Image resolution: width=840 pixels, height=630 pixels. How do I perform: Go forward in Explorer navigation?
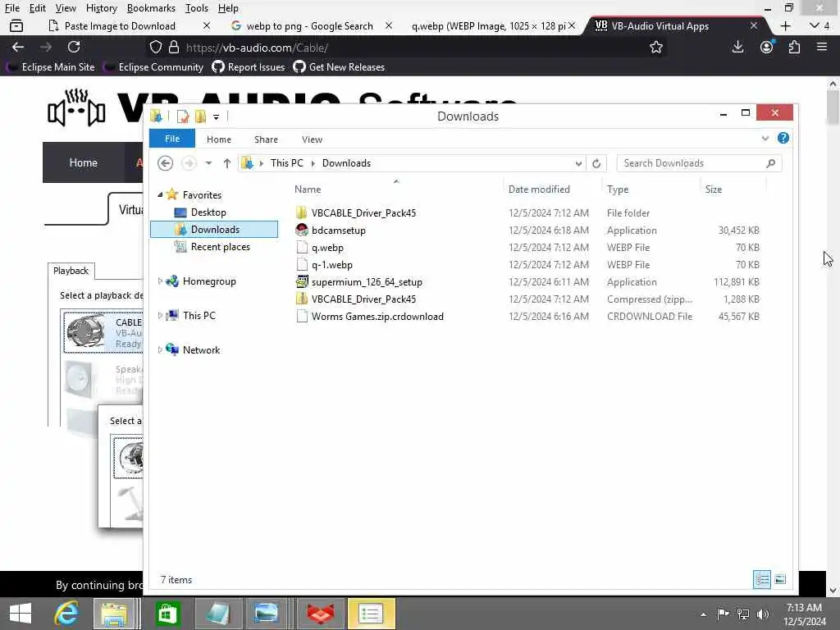(189, 163)
